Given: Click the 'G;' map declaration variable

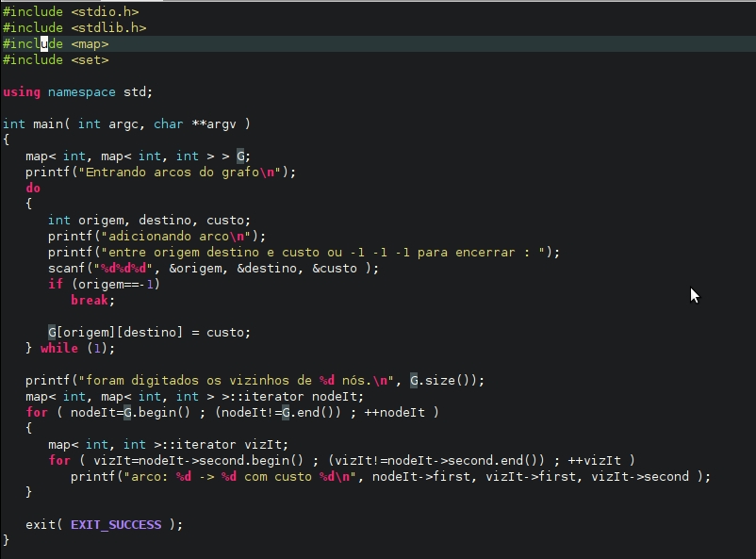Looking at the screenshot, I should 243,156.
